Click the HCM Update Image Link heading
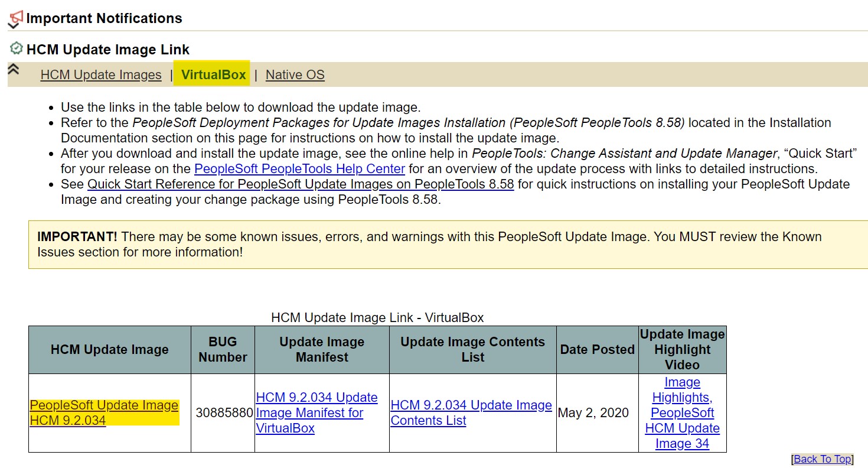Screen dimensions: 868x468 pyautogui.click(x=108, y=50)
